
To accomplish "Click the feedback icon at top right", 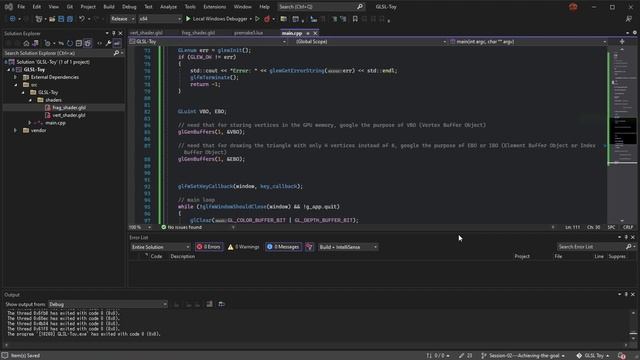I will coord(629,19).
